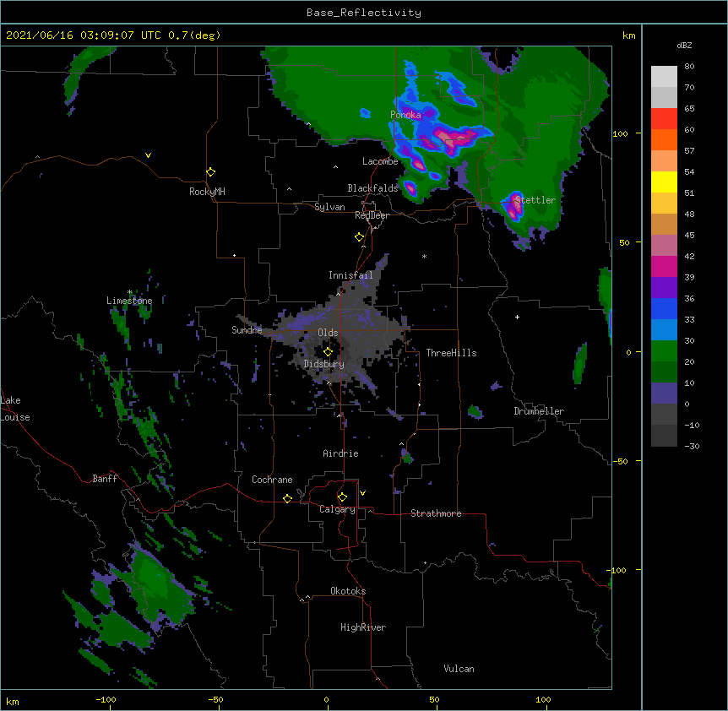Image resolution: width=728 pixels, height=711 pixels.
Task: Click the Didsbury label
Action: pyautogui.click(x=324, y=364)
